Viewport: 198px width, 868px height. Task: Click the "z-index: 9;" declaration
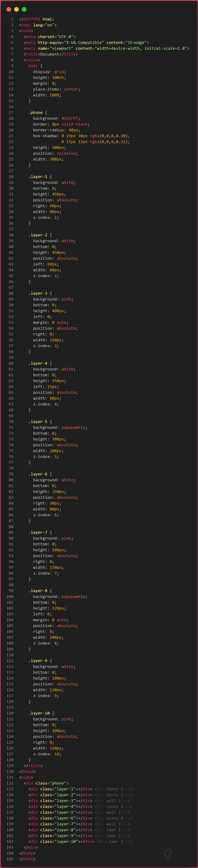[x=46, y=696]
